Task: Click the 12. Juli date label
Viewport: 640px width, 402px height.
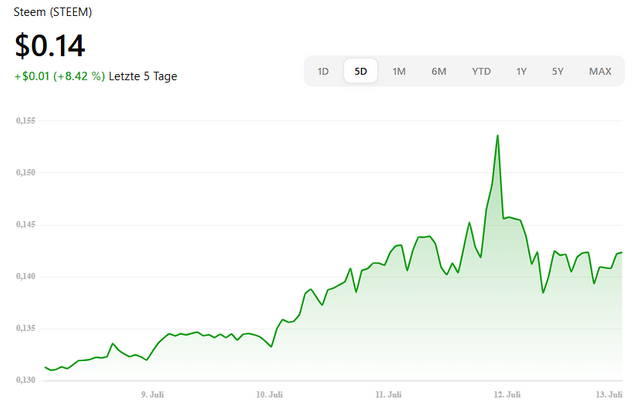Action: coord(507,395)
